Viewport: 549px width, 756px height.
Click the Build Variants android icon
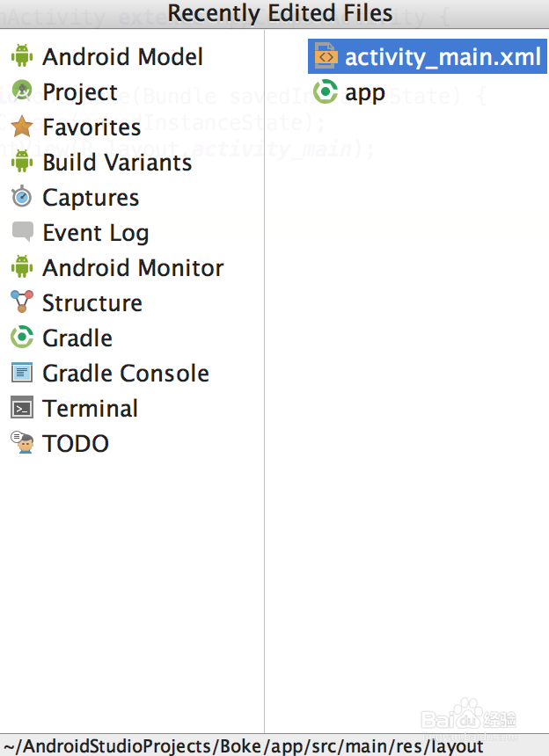coord(22,163)
